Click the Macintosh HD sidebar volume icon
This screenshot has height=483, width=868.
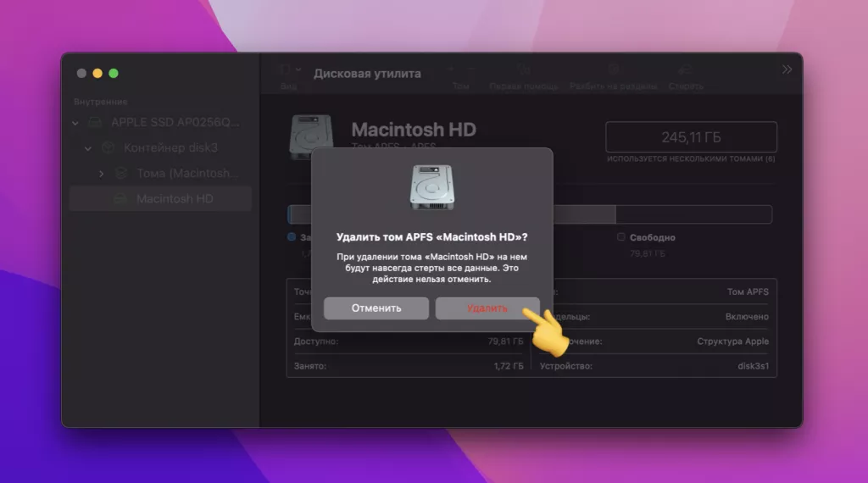[x=120, y=198]
